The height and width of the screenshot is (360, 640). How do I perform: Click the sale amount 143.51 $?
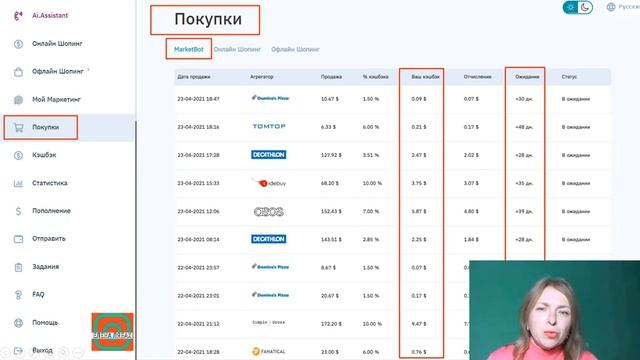[331, 240]
